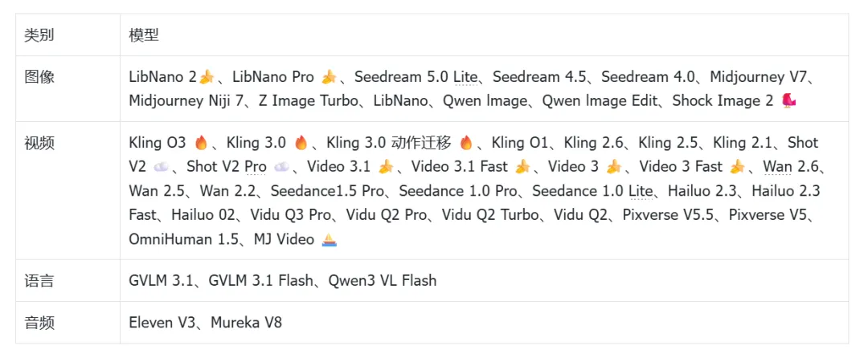Click the sailboat emoji after MJ Video

point(330,239)
